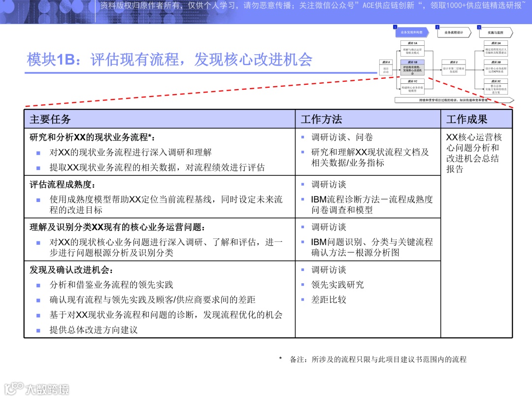This screenshot has width=532, height=399.
Task: Click method 领先实践研究
Action: (337, 285)
